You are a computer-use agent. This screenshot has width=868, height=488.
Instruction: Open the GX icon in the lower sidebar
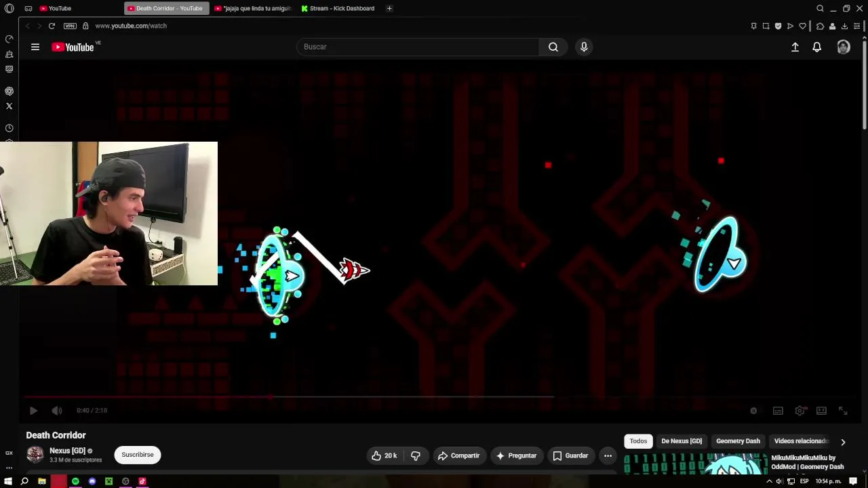[x=9, y=453]
